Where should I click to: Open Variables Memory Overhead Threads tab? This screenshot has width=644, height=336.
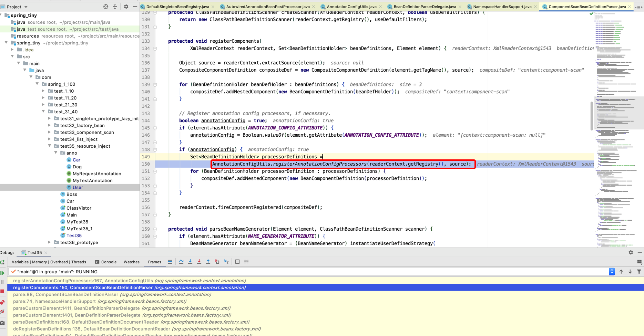coord(49,262)
